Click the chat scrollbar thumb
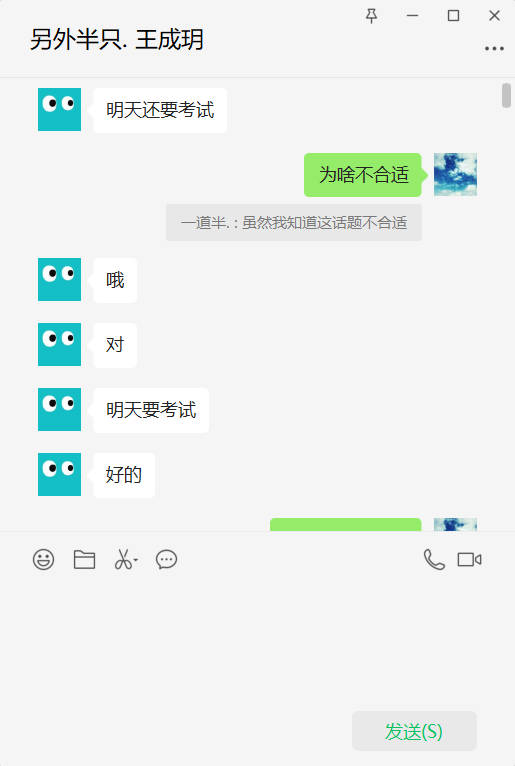Screen dimensions: 515x766 click(x=506, y=95)
